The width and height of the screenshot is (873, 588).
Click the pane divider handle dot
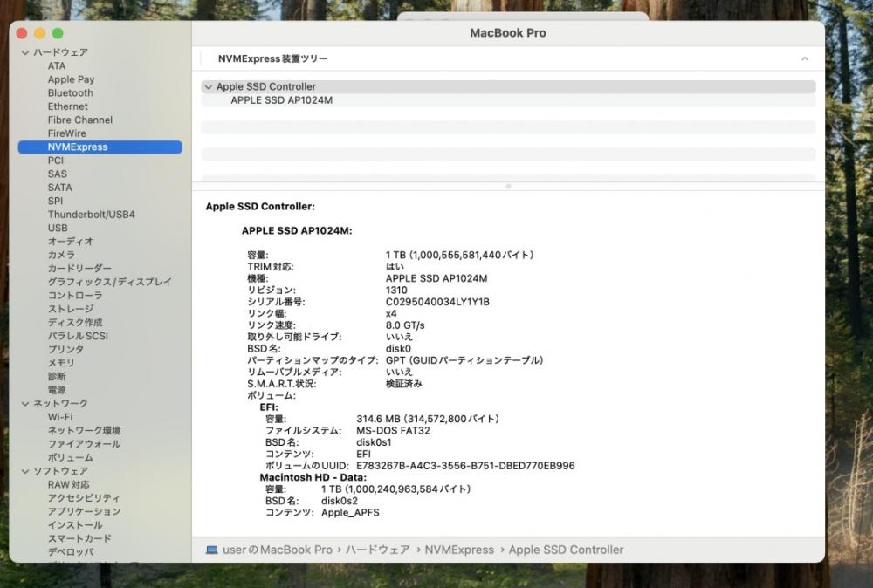click(x=508, y=187)
